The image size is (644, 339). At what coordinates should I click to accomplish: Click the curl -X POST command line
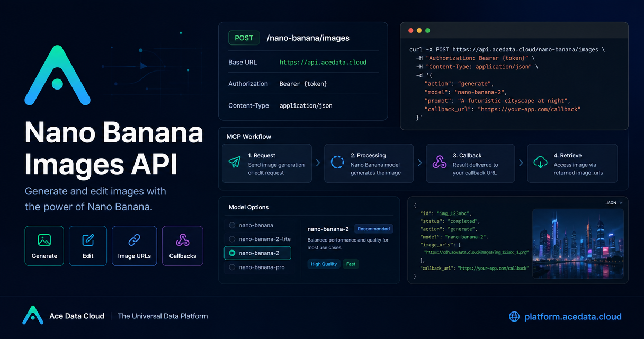pyautogui.click(x=507, y=49)
